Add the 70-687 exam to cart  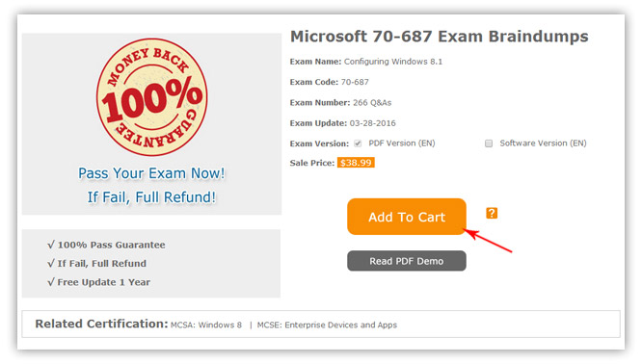[407, 217]
